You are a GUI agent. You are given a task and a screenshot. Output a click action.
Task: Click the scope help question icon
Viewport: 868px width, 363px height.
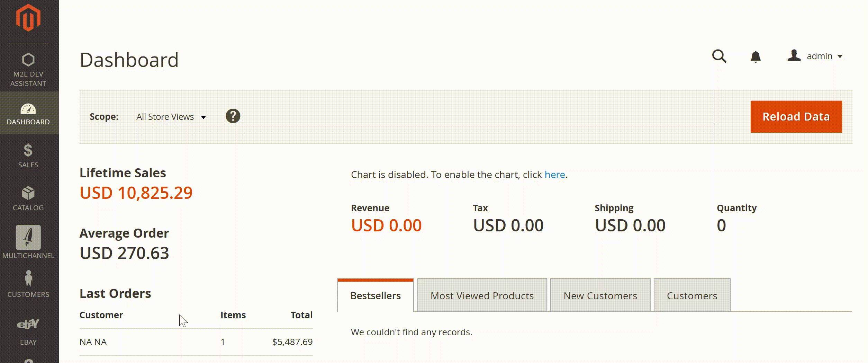[233, 116]
